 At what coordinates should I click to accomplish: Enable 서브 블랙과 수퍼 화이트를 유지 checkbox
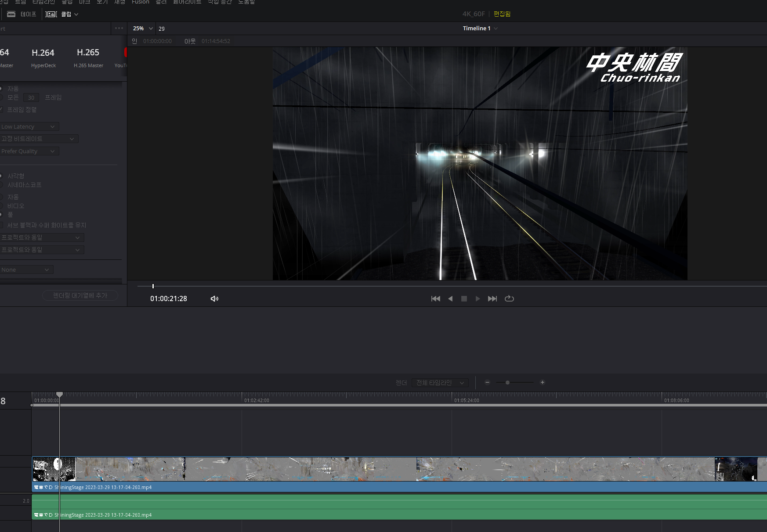(1, 225)
